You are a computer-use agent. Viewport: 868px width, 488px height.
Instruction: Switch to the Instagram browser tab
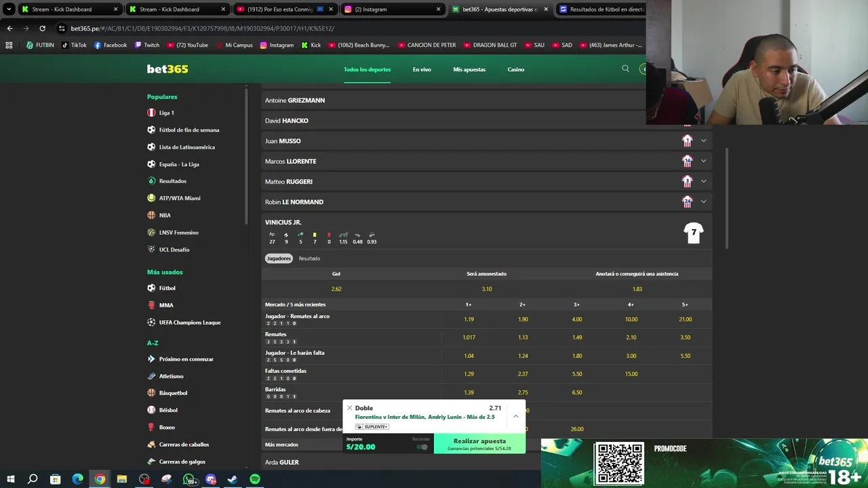(x=392, y=9)
